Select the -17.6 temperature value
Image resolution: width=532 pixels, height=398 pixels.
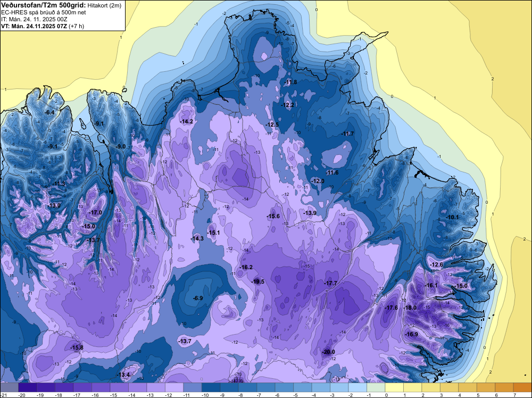point(392,308)
